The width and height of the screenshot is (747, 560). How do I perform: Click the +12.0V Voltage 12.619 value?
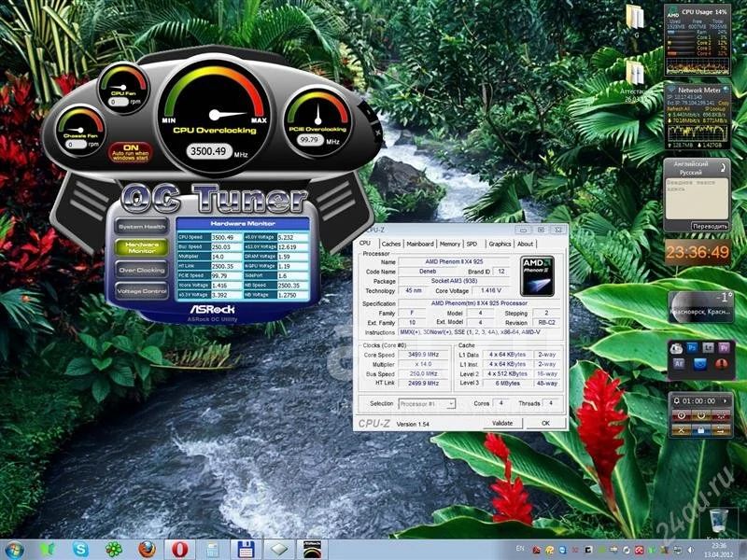click(x=292, y=246)
